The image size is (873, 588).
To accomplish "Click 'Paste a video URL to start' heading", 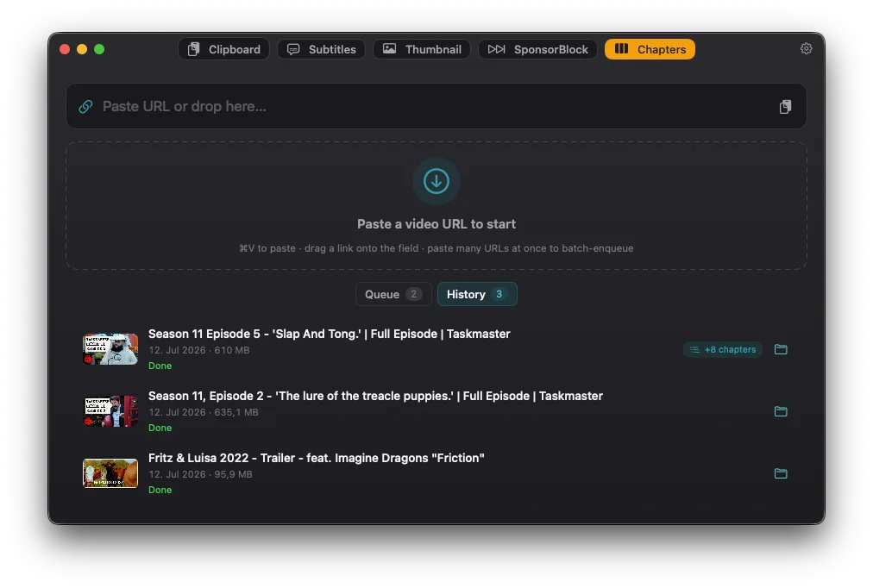I will click(x=436, y=224).
